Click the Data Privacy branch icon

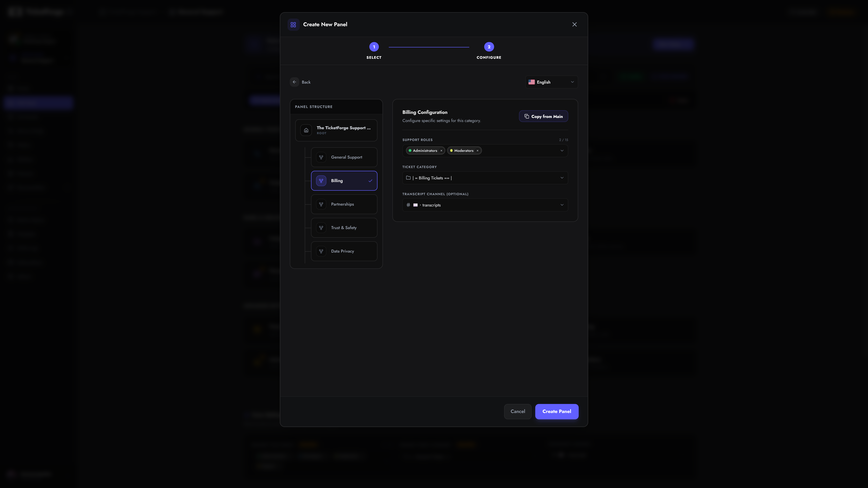tap(321, 251)
